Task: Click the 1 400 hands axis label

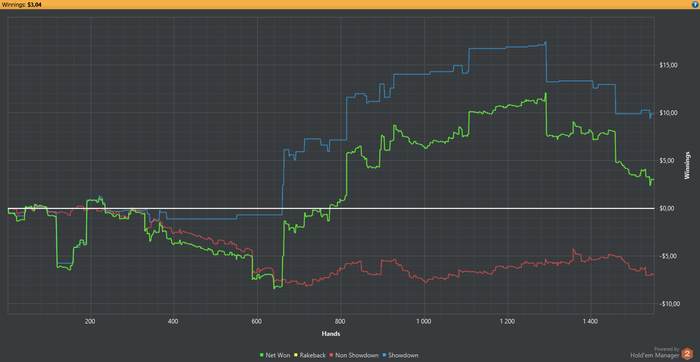Action: pyautogui.click(x=590, y=321)
